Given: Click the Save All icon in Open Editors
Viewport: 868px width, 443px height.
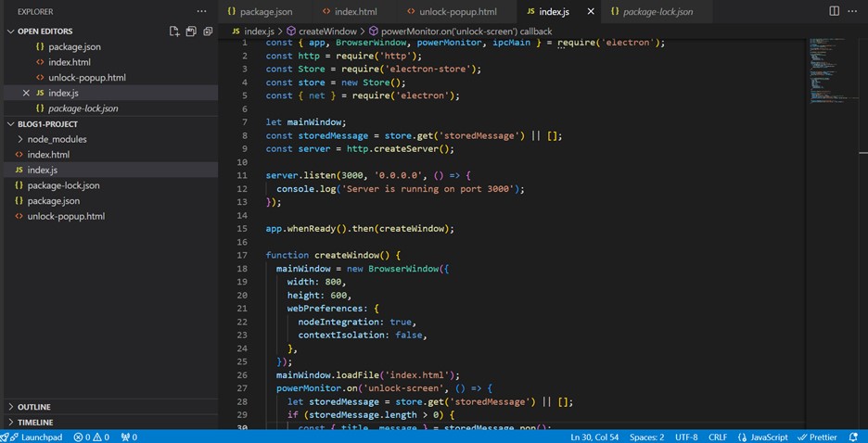Looking at the screenshot, I should (x=191, y=32).
